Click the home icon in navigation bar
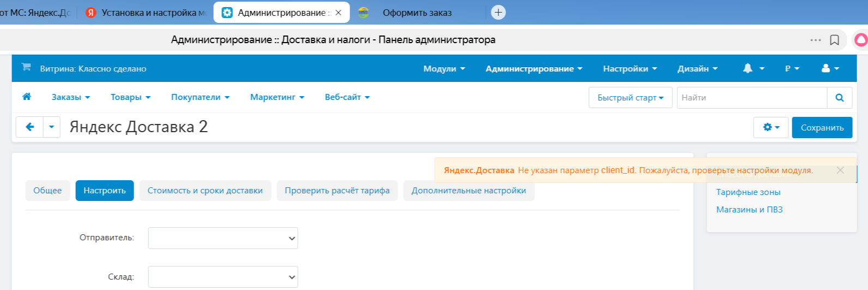 point(27,97)
